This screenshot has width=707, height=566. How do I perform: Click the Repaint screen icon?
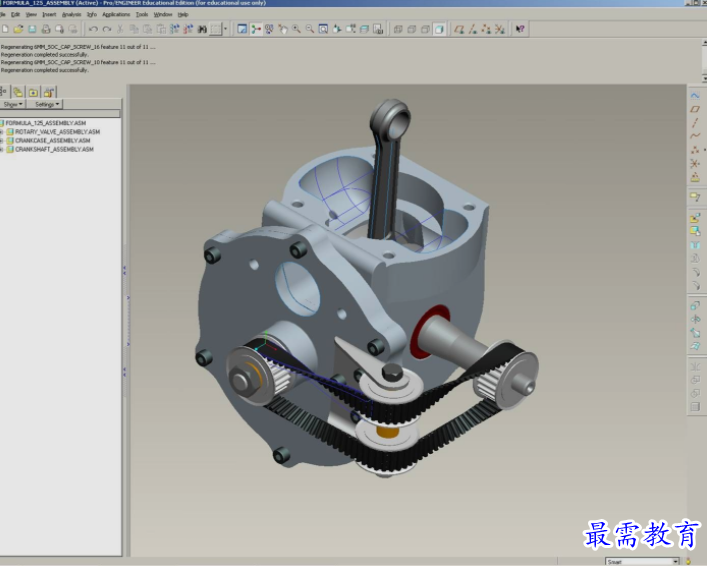(242, 29)
